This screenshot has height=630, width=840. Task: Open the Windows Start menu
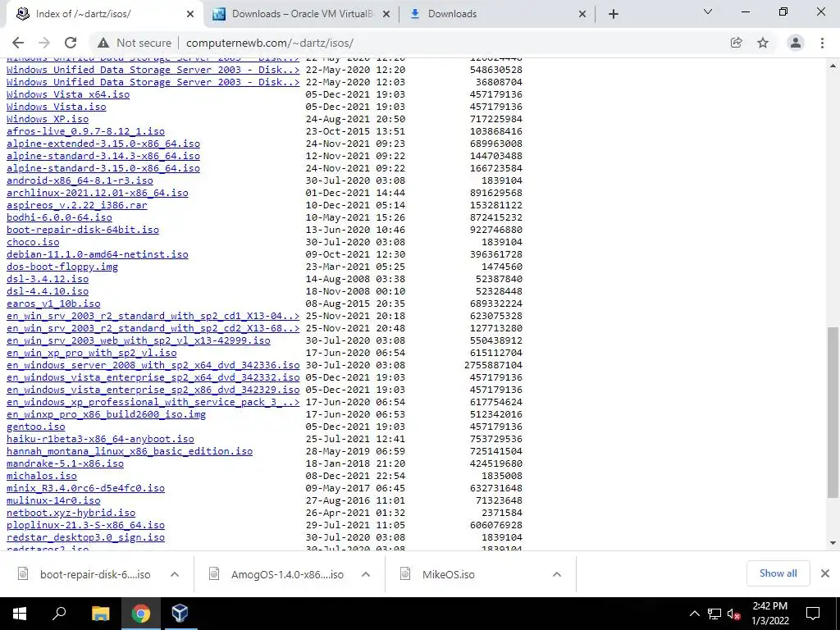(20, 614)
